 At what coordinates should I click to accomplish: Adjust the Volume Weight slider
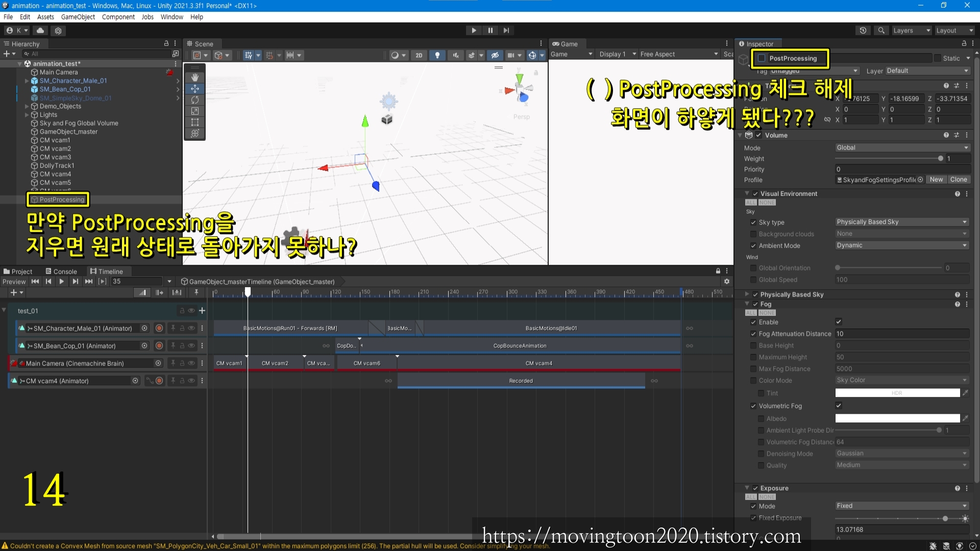pyautogui.click(x=889, y=159)
